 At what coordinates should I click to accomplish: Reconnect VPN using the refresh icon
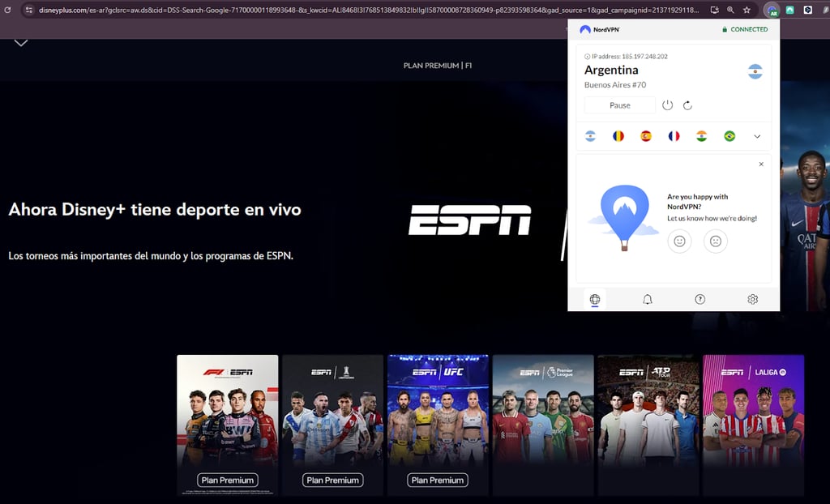click(687, 105)
